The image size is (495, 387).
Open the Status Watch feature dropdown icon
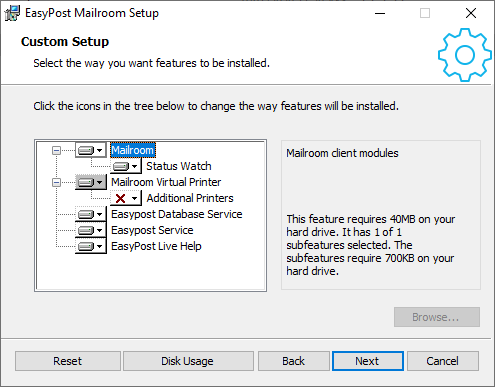click(126, 166)
